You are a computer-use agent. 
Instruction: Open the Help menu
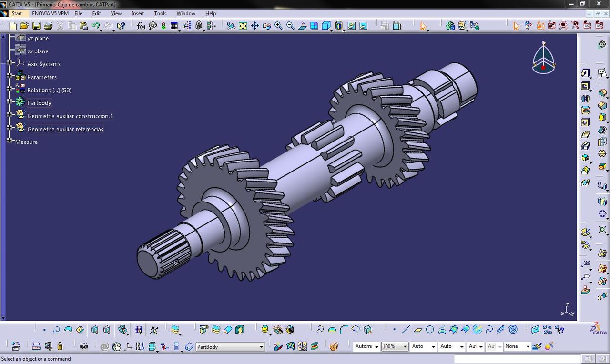click(x=211, y=13)
